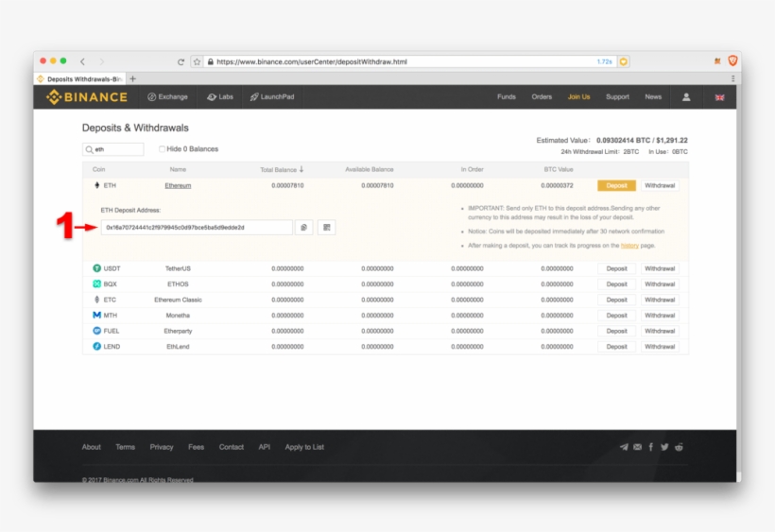The width and height of the screenshot is (775, 532).
Task: Click the Join Us link
Action: (578, 96)
